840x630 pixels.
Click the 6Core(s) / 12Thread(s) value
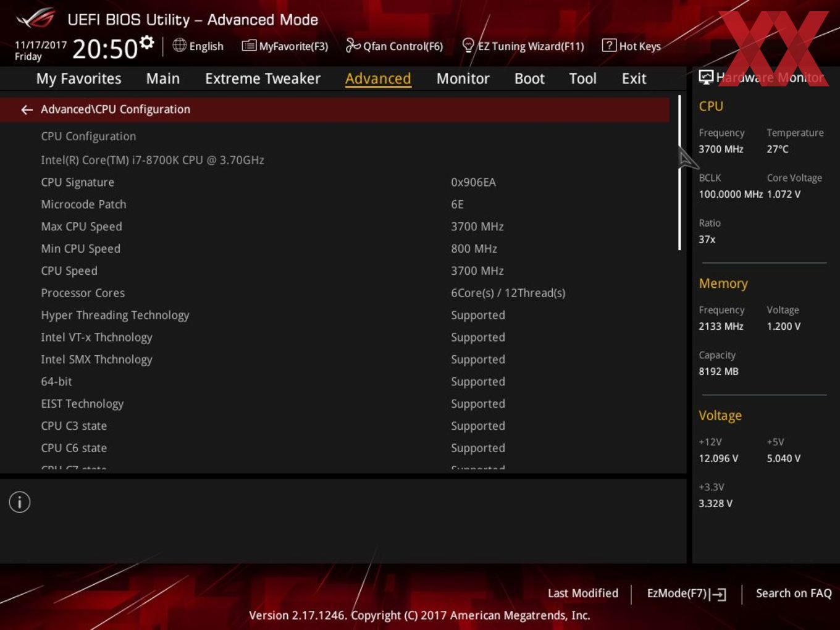[x=508, y=293]
